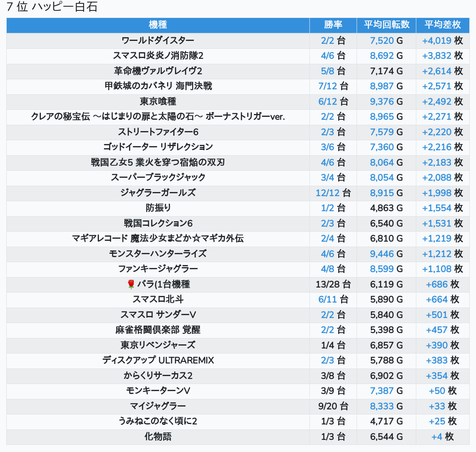
Task: Select the モンスターハンターライズ machine name
Action: pyautogui.click(x=158, y=254)
